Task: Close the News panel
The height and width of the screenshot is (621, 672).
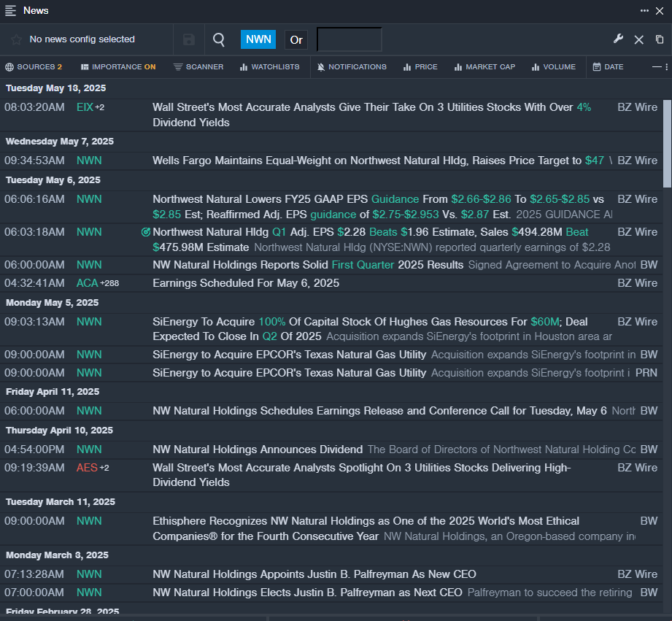Action: pos(660,11)
